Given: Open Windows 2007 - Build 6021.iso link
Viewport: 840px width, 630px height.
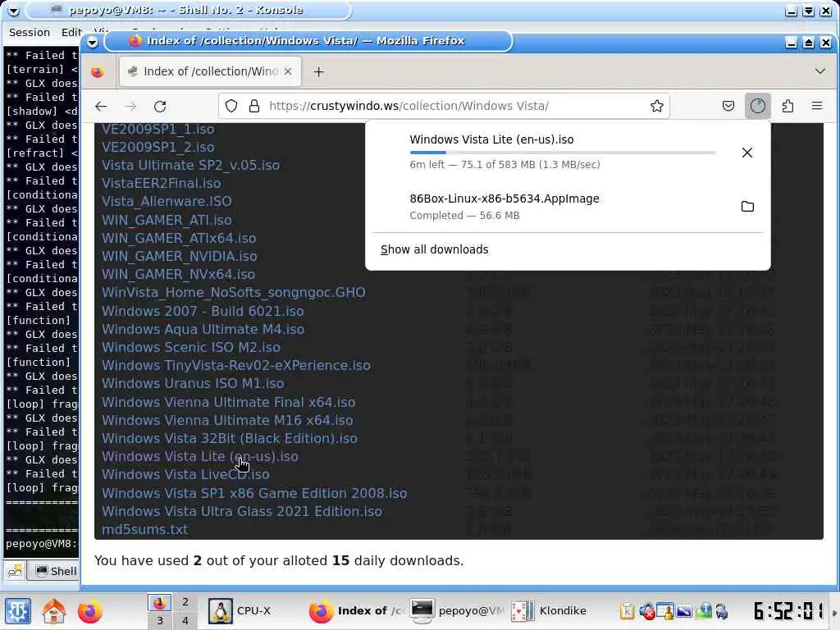Looking at the screenshot, I should click(x=203, y=311).
